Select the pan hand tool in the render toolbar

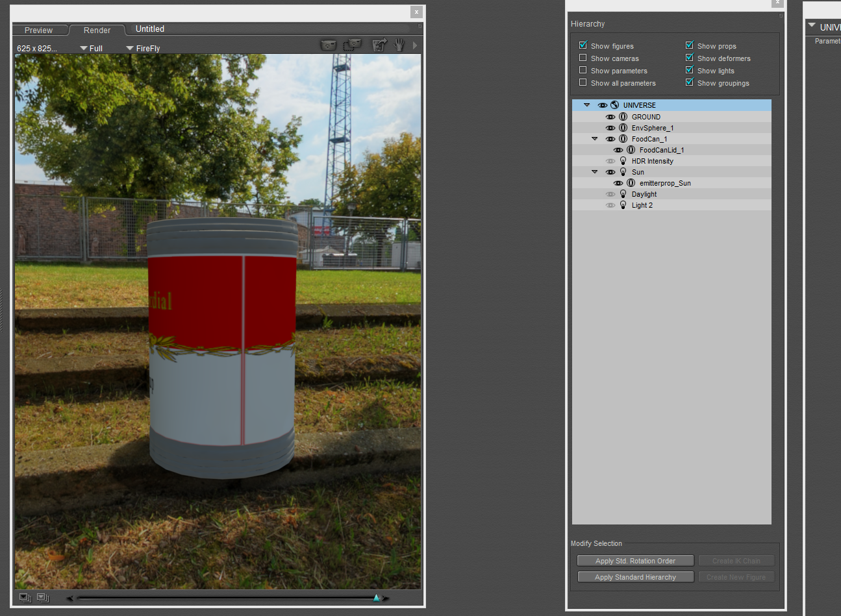click(x=399, y=45)
